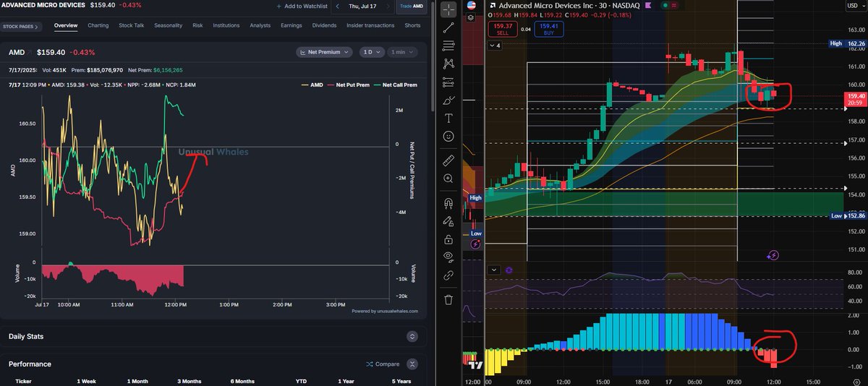
Task: Click the High 162.26 price label
Action: pyautogui.click(x=847, y=43)
